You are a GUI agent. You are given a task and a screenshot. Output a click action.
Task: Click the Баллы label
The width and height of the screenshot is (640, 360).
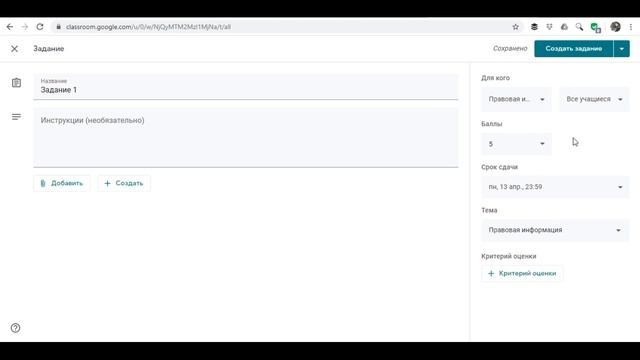pos(491,124)
